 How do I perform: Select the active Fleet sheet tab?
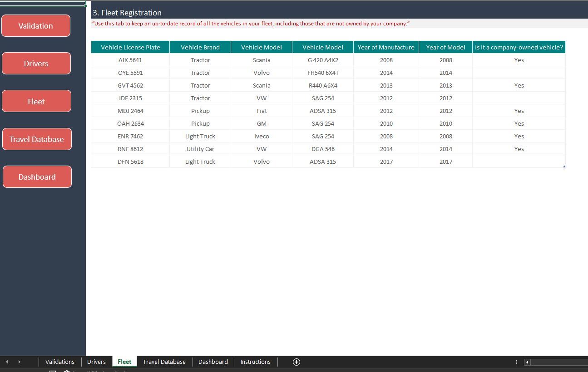point(124,362)
